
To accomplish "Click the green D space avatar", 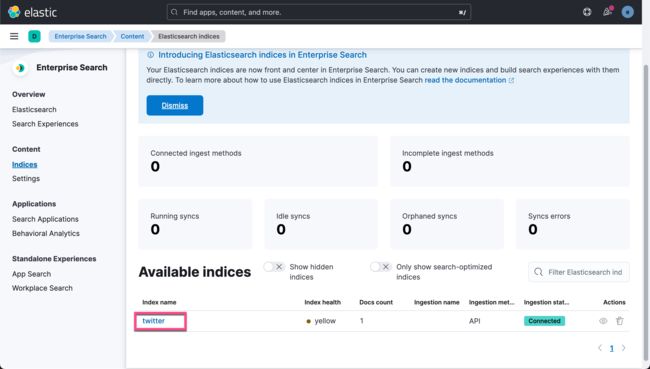I will coord(34,36).
